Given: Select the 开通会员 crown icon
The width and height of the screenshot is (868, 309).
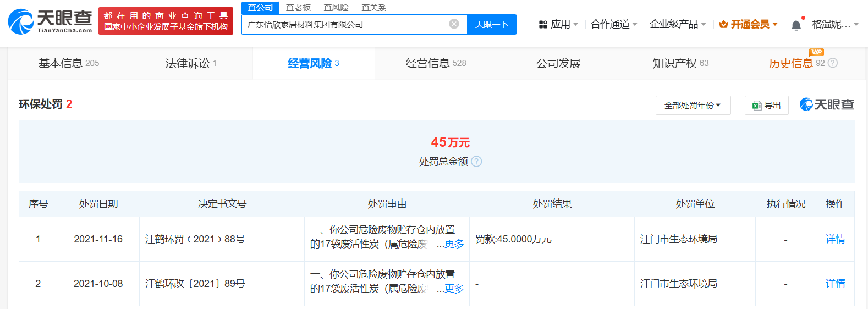Looking at the screenshot, I should coord(723,24).
